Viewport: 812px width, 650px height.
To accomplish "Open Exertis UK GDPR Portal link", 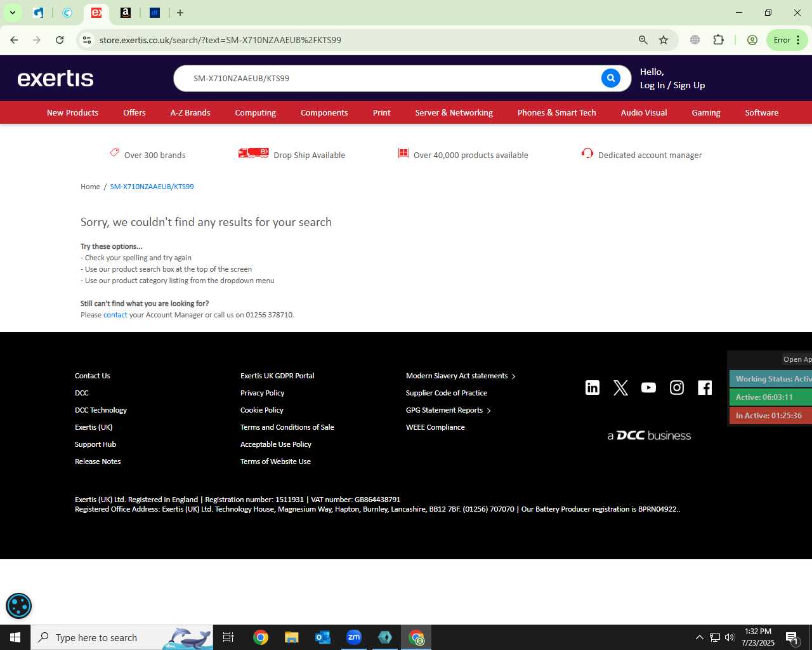I will (277, 376).
